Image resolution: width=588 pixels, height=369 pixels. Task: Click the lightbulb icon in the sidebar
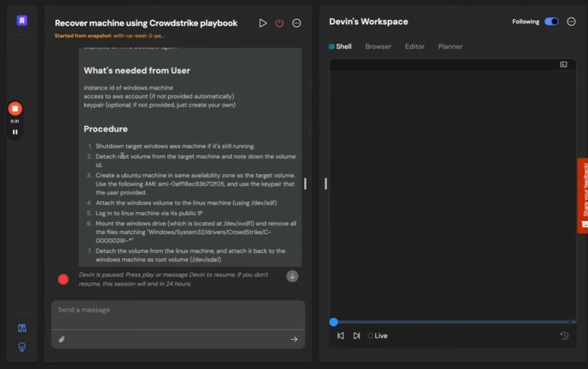coord(22,347)
